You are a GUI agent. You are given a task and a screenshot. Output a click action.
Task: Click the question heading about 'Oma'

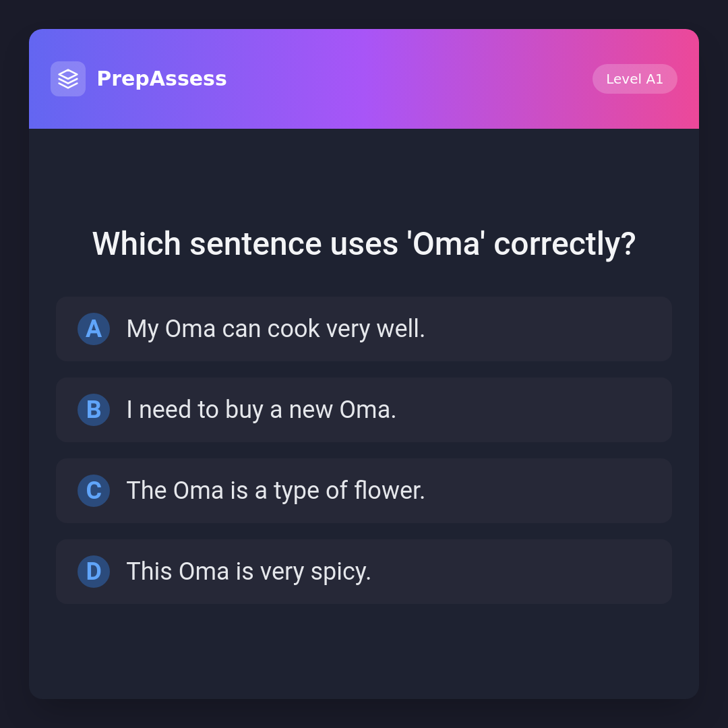click(x=364, y=244)
